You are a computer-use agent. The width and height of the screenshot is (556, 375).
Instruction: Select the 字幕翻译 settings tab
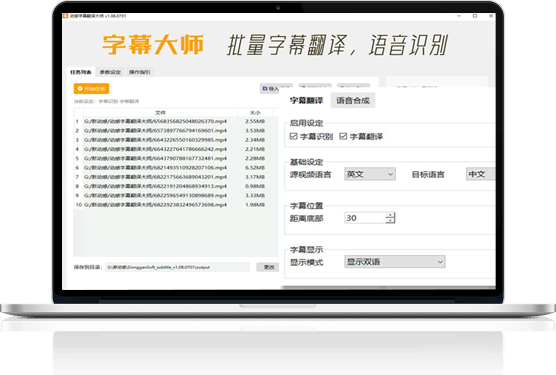point(306,101)
